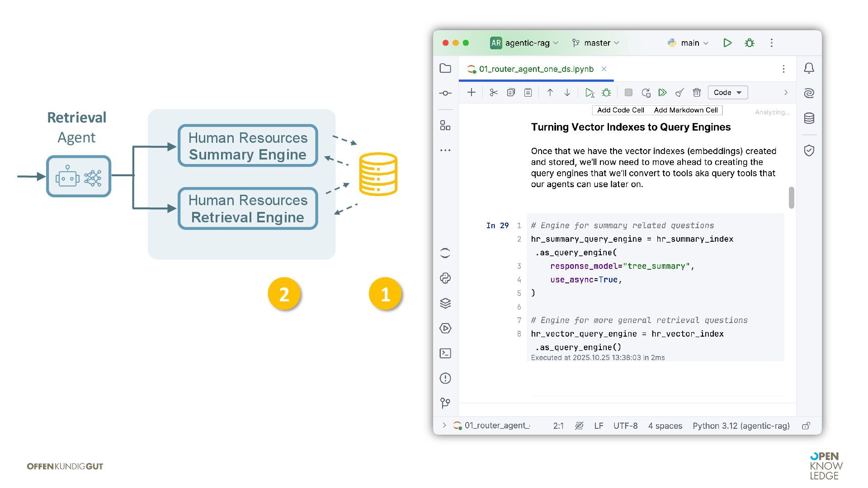Viewport: 868px width, 488px height.
Task: Click the Add Markdown Cell button
Action: (685, 110)
